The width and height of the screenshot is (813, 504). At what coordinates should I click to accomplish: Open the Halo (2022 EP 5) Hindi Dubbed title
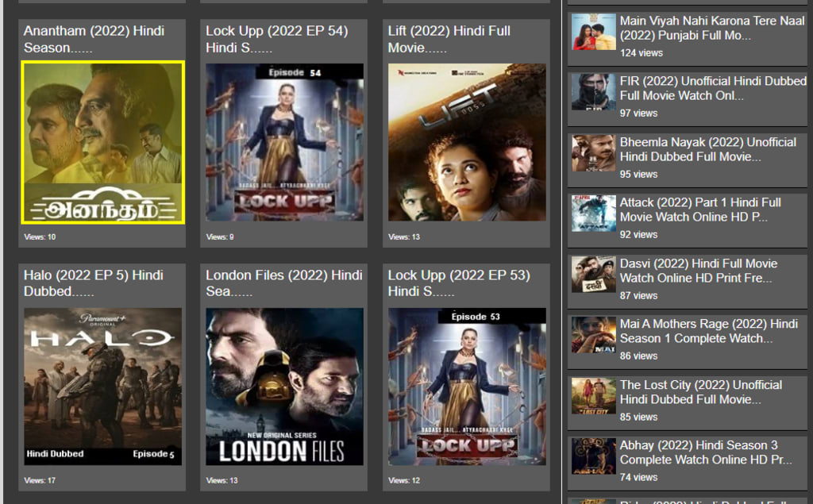point(94,283)
